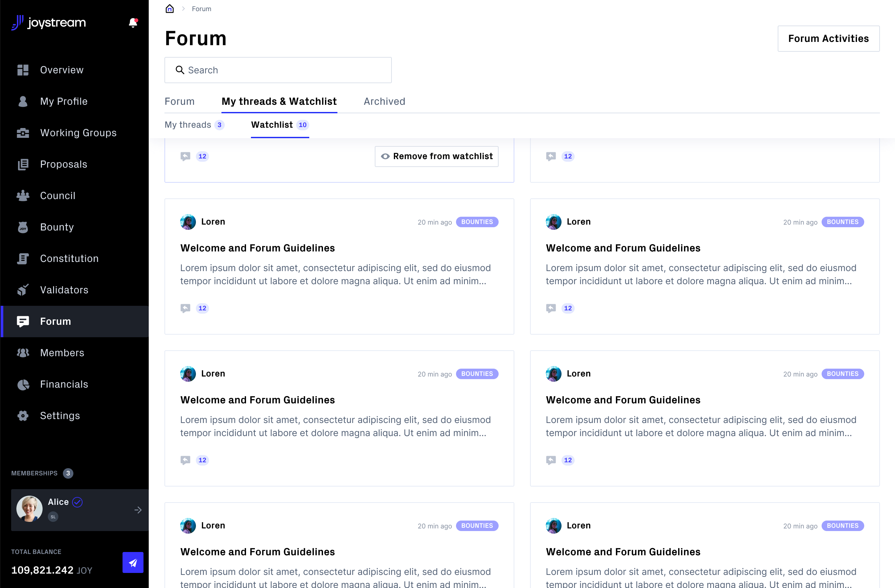This screenshot has width=895, height=588.
Task: Click the Council people icon
Action: 23,195
